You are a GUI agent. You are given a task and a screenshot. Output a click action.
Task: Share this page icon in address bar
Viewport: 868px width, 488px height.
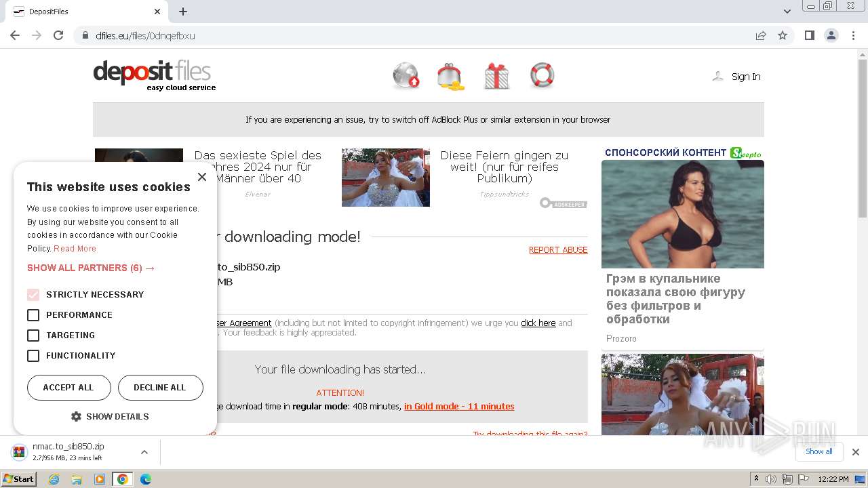point(761,35)
